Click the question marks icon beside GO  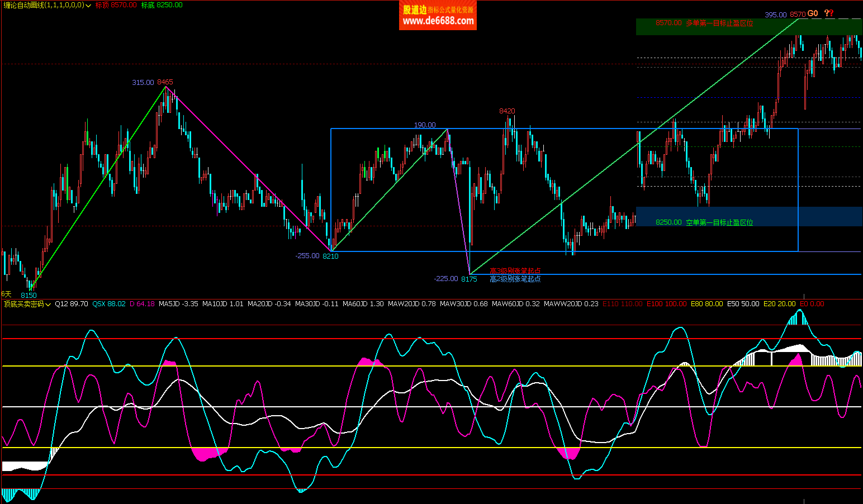829,13
